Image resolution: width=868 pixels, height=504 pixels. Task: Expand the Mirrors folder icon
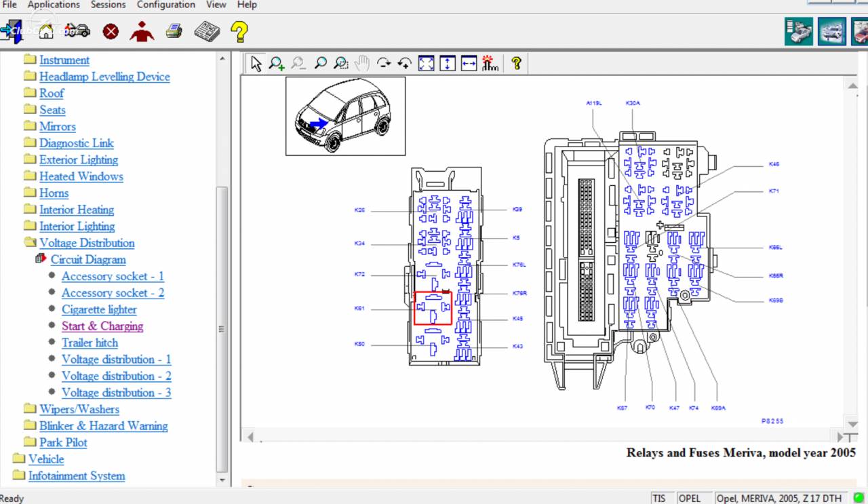(x=30, y=125)
